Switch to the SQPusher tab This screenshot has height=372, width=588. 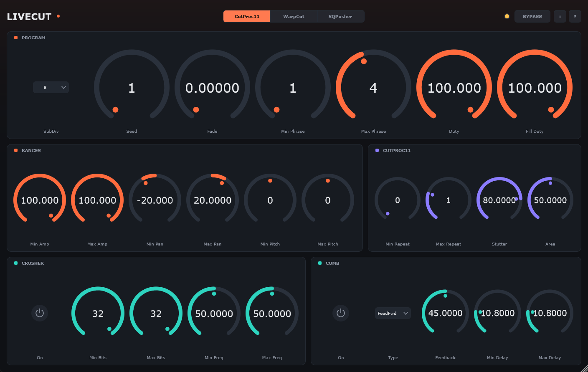340,16
